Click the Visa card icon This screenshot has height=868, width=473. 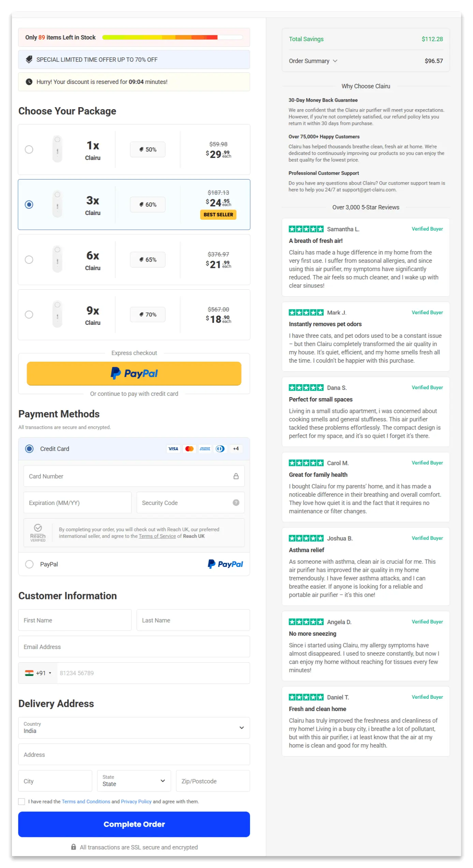(x=173, y=449)
